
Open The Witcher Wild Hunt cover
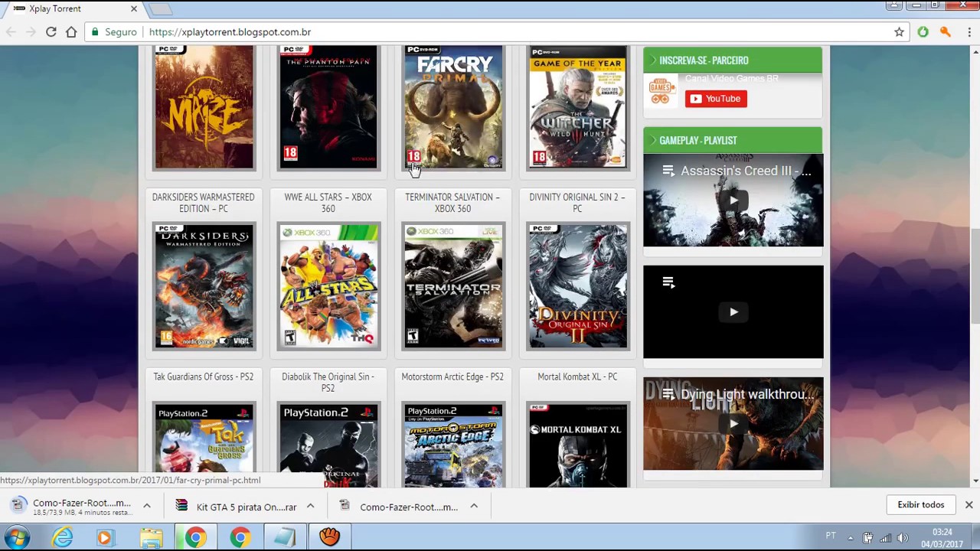577,107
